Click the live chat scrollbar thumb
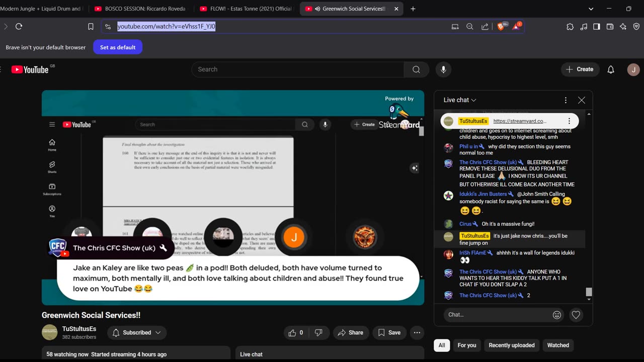Image resolution: width=644 pixels, height=362 pixels. (x=589, y=292)
